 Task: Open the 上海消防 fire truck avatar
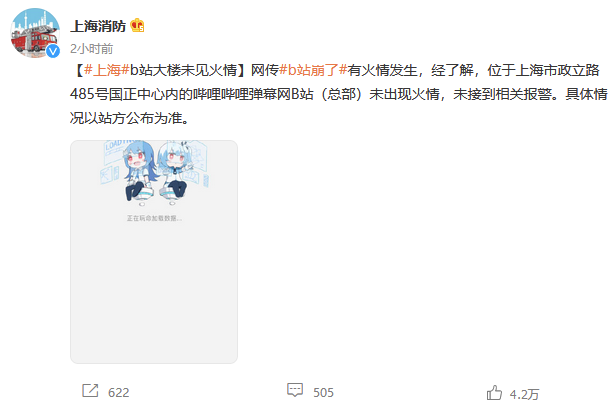point(35,33)
